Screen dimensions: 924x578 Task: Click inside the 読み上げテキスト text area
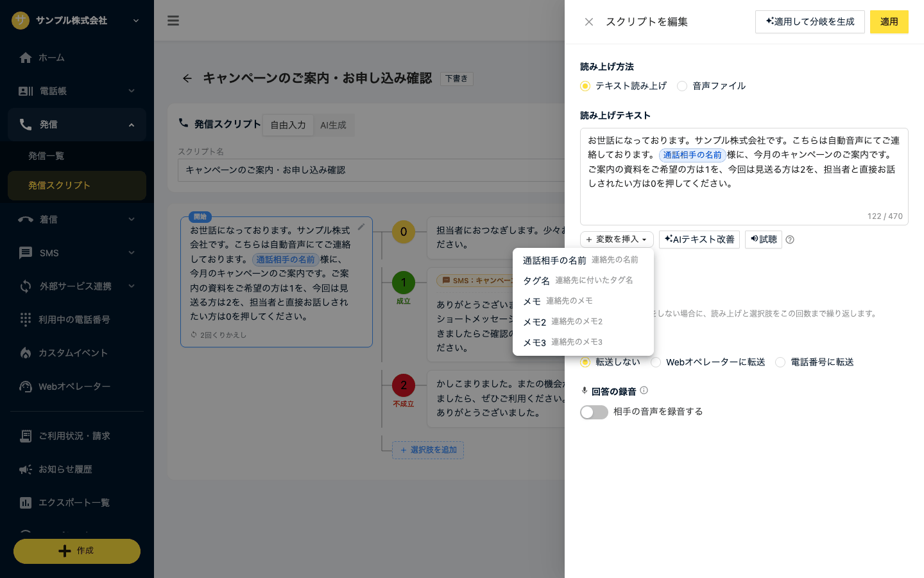tap(744, 177)
